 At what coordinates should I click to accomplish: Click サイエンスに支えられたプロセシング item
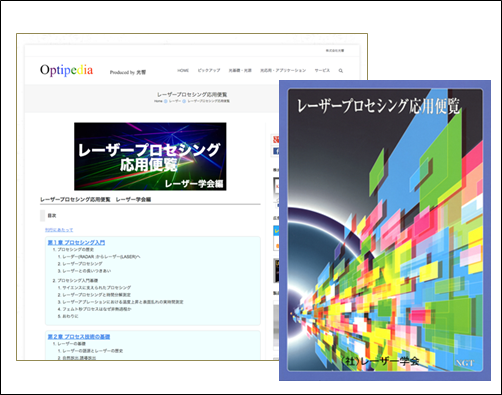pyautogui.click(x=94, y=288)
